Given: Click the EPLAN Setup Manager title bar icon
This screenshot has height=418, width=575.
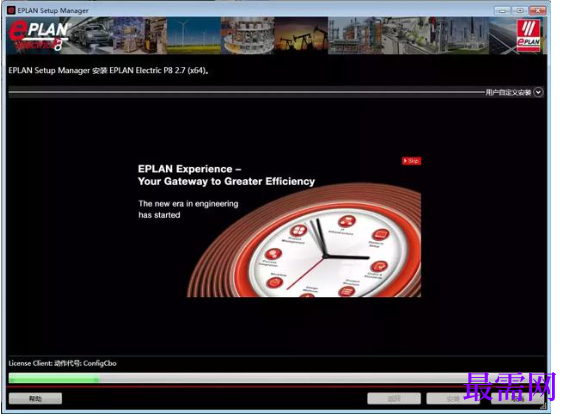Looking at the screenshot, I should 11,10.
